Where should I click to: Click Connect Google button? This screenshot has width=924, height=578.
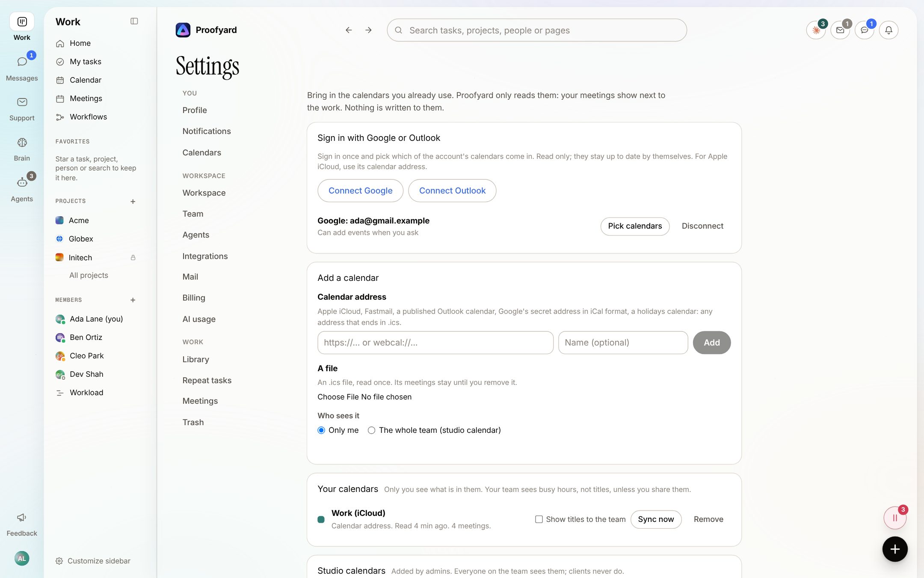pyautogui.click(x=360, y=191)
